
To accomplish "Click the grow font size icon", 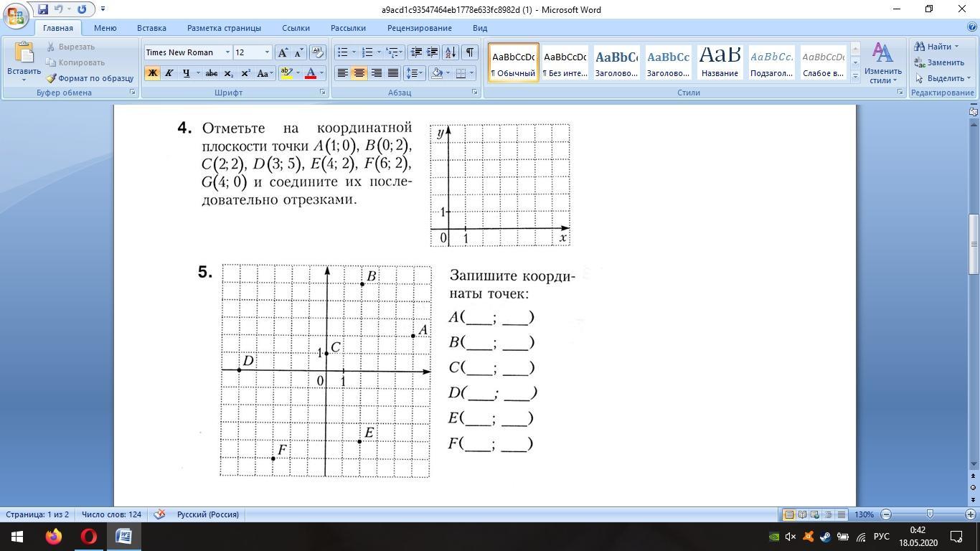I will click(283, 52).
